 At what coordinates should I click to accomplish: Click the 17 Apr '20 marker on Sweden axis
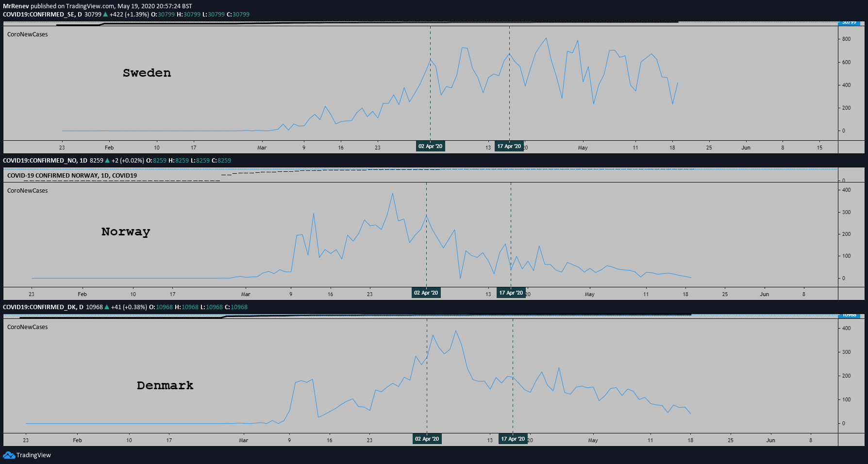pos(509,146)
